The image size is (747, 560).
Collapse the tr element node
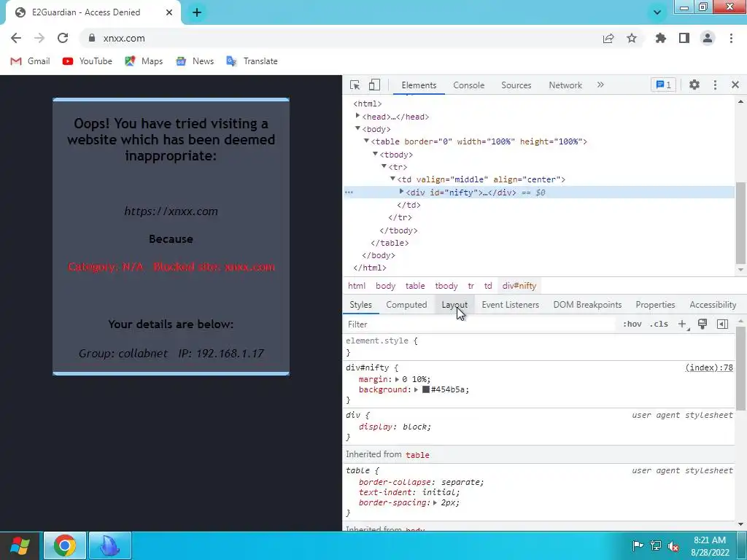coord(384,166)
